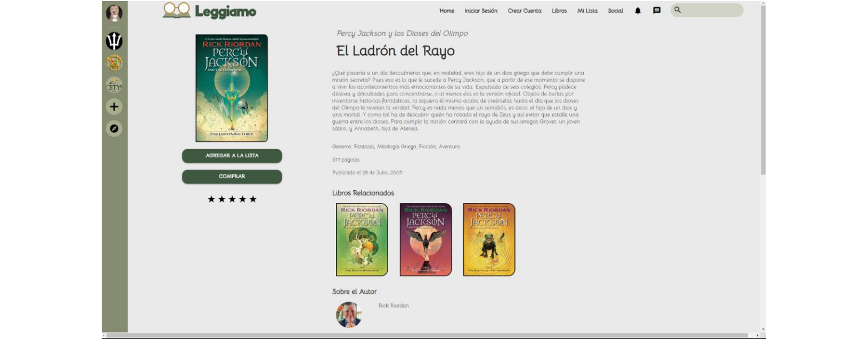868x339 pixels.
Task: Click the plus icon to add a club
Action: pos(114,107)
